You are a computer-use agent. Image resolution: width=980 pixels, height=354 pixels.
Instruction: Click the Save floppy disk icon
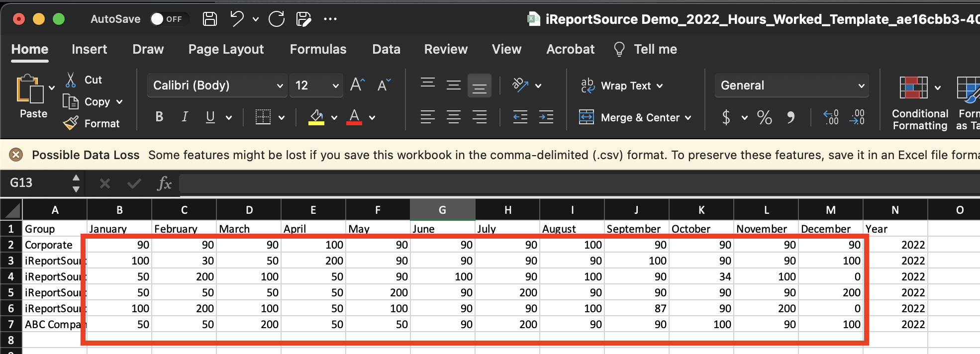210,19
